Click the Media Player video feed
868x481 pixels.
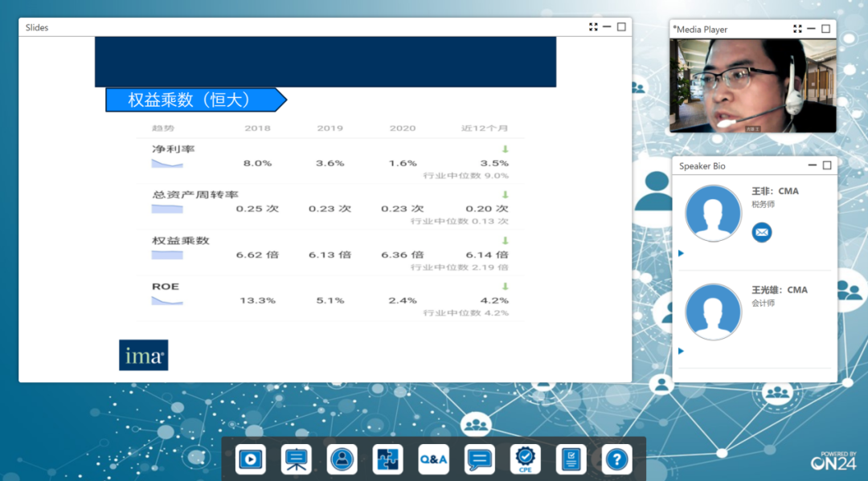click(753, 86)
